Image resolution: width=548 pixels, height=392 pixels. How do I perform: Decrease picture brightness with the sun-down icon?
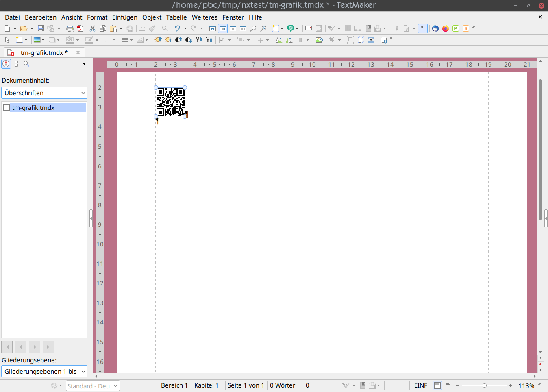pyautogui.click(x=168, y=40)
